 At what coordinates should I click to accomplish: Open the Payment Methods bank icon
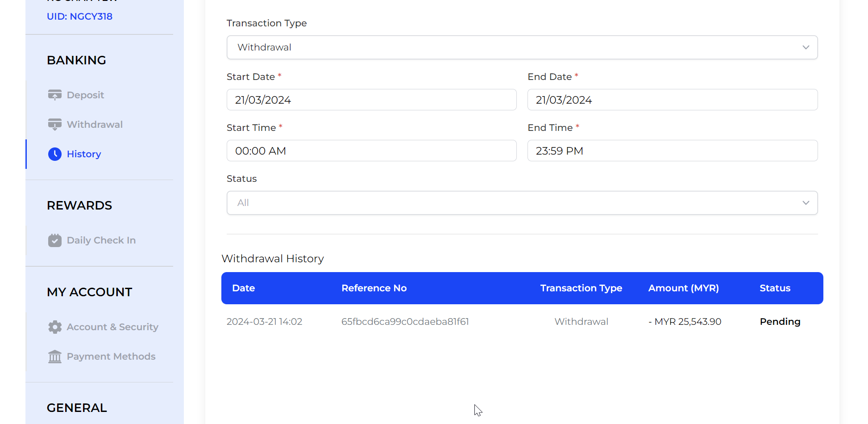(x=54, y=357)
